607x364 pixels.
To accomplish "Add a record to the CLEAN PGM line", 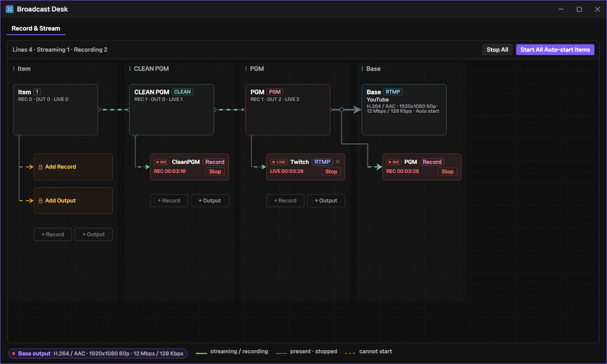I will [x=169, y=201].
